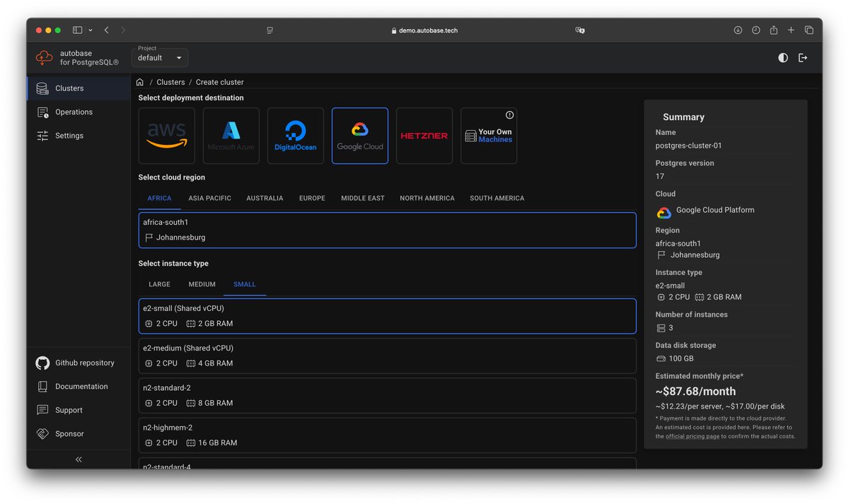Screen dimensions: 849x504
Task: Switch to the AUSTRALIA region tab
Action: (x=265, y=198)
